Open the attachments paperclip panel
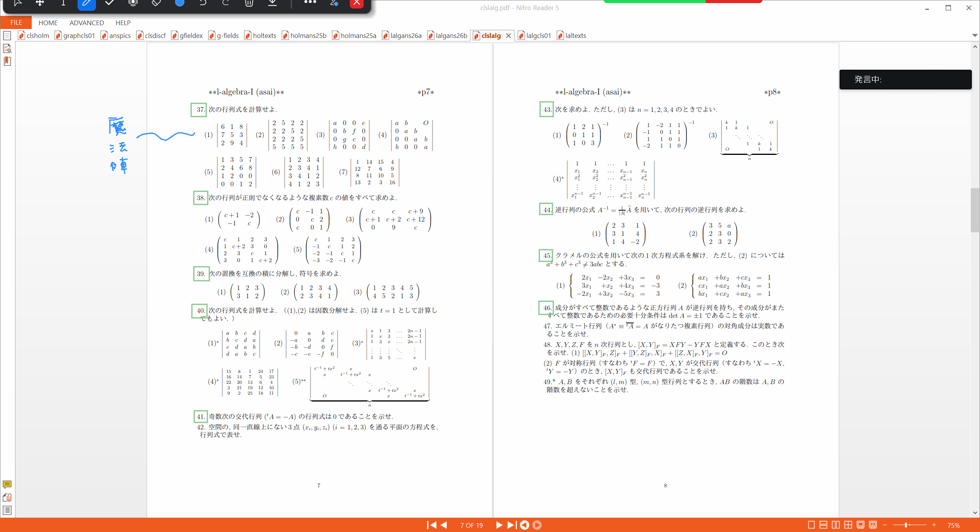The width and height of the screenshot is (980, 532). click(x=7, y=498)
